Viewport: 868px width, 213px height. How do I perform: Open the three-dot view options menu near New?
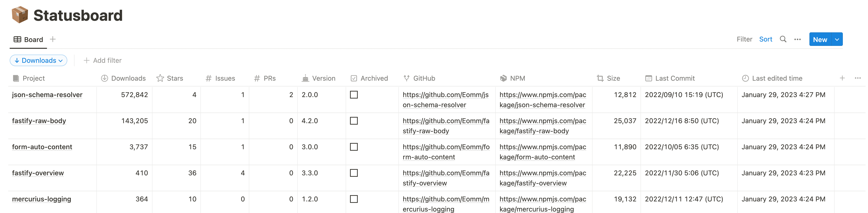[797, 39]
